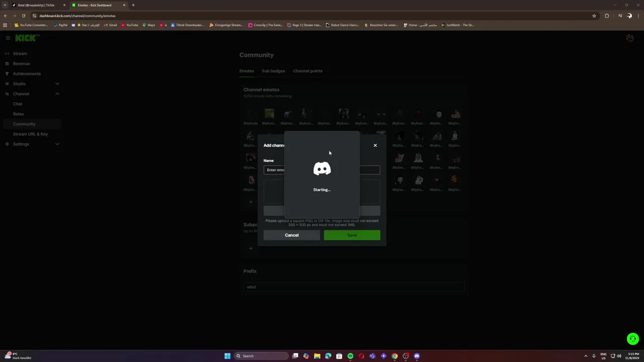Open the Gmail bookmark
This screenshot has height=362, width=644.
click(x=110, y=25)
